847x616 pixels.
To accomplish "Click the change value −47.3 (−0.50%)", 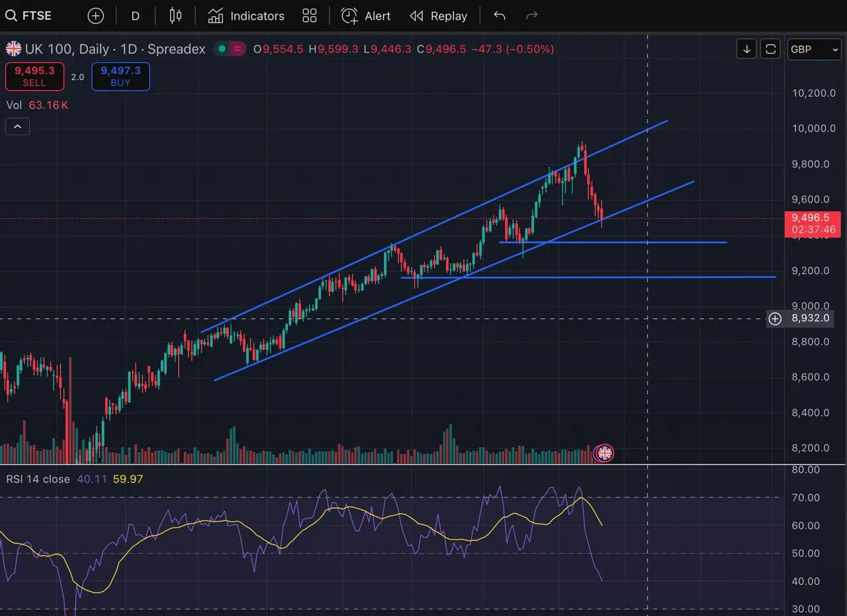I will point(513,49).
